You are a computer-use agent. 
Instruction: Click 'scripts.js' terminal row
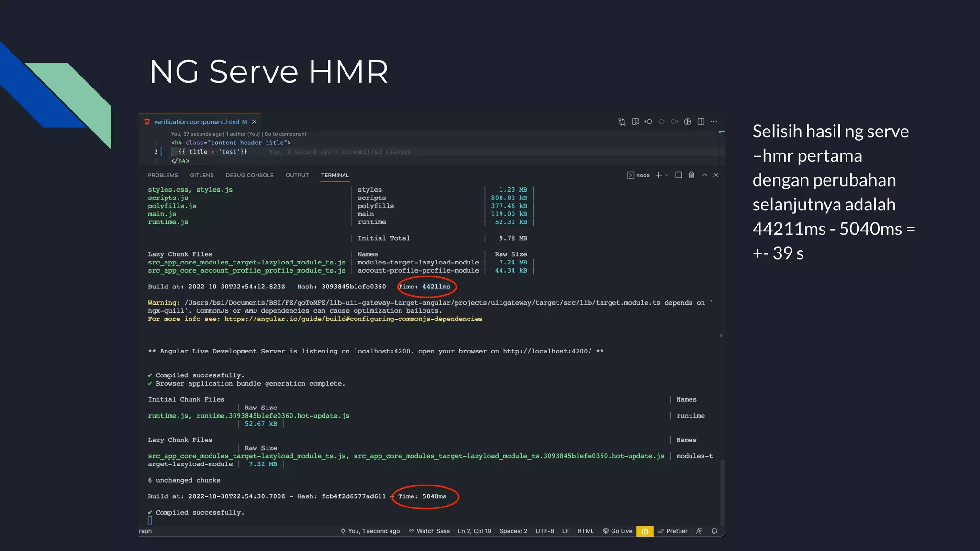(x=168, y=198)
